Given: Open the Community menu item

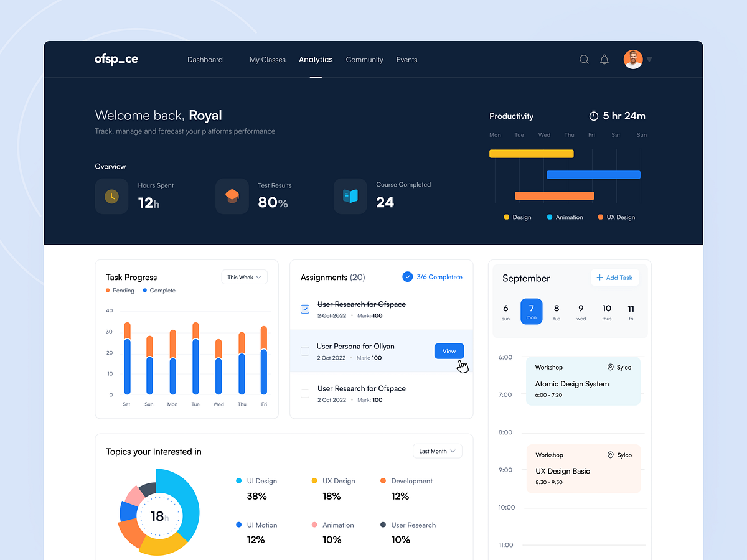Looking at the screenshot, I should [x=364, y=59].
